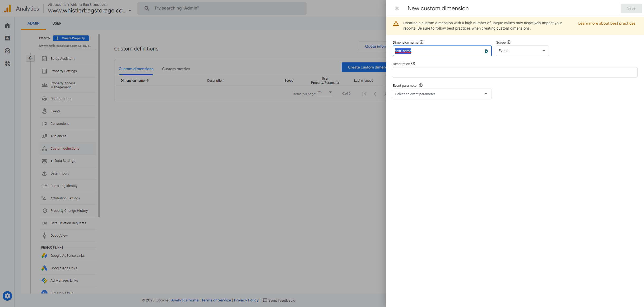
Task: Open the account selector dropdown arrow
Action: [130, 11]
